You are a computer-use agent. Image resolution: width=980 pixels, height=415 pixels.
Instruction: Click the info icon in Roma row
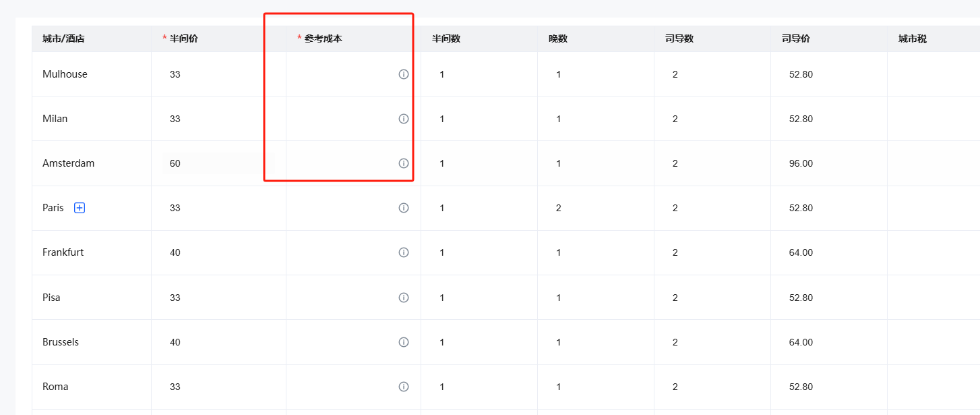(404, 387)
